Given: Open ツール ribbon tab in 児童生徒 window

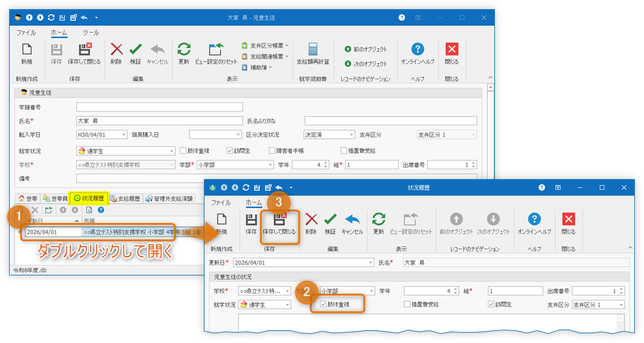Looking at the screenshot, I should (x=90, y=32).
